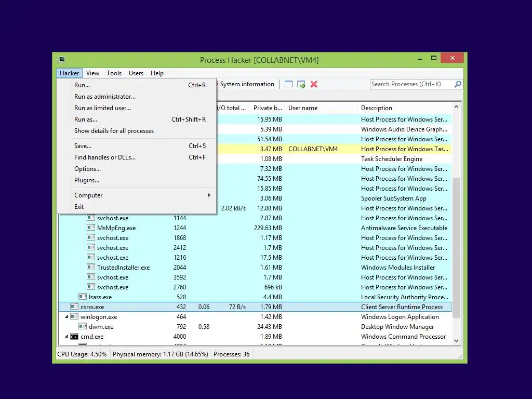Open the View menu
Image resolution: width=532 pixels, height=399 pixels.
tap(92, 73)
